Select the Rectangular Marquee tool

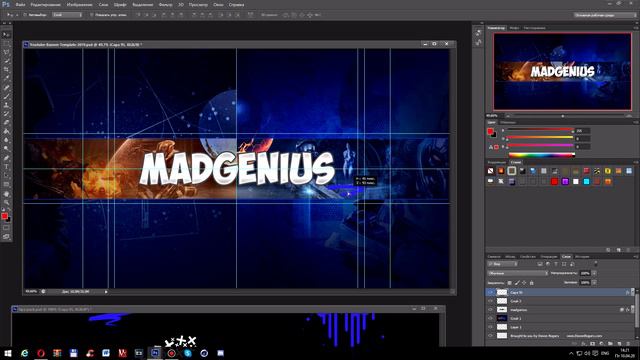[6, 44]
